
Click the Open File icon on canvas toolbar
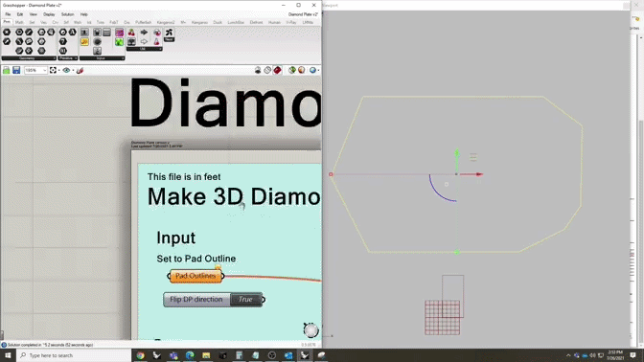click(x=6, y=70)
